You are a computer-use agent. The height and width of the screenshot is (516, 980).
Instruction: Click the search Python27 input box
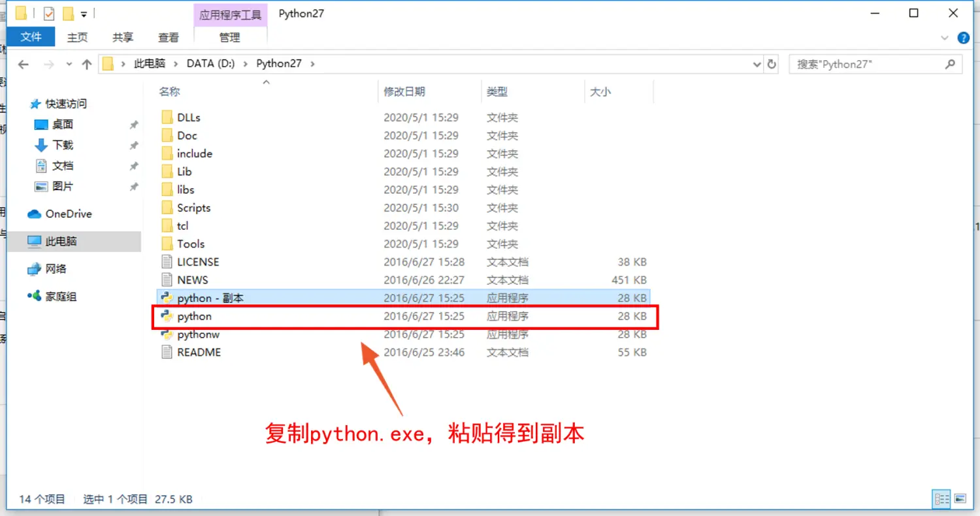point(868,64)
